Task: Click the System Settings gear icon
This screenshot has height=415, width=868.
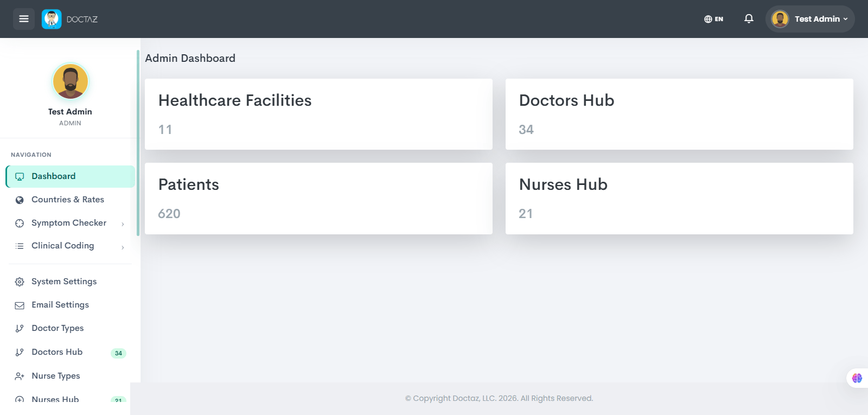Action: [20, 282]
